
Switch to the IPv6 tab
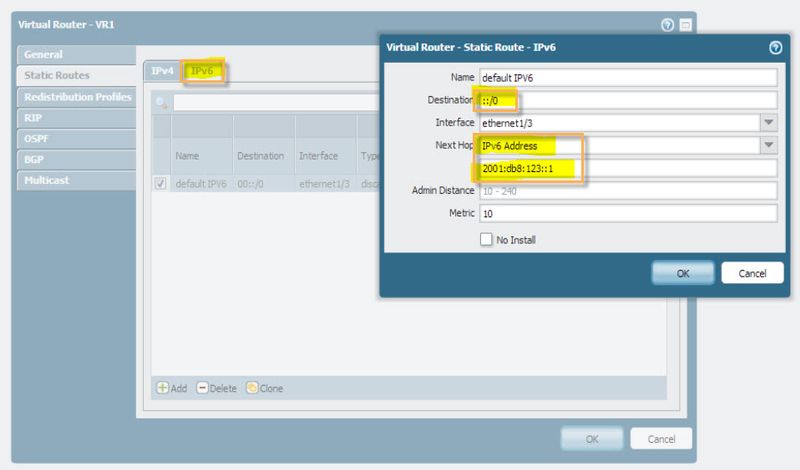click(x=203, y=71)
